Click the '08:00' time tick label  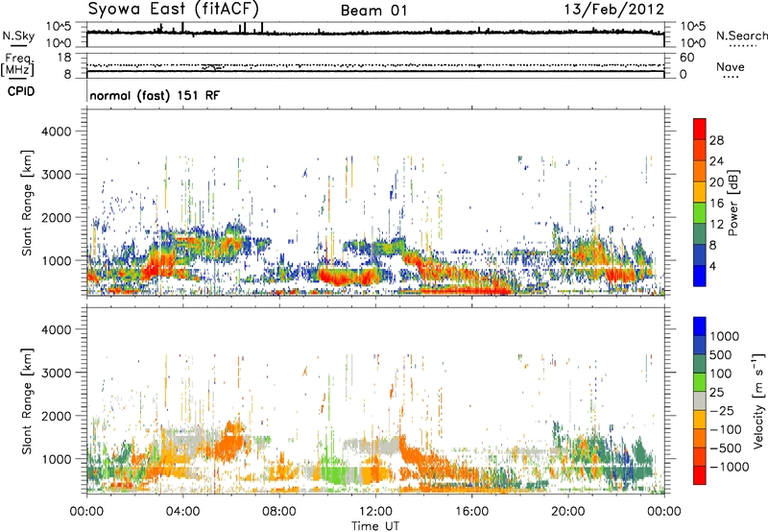279,512
